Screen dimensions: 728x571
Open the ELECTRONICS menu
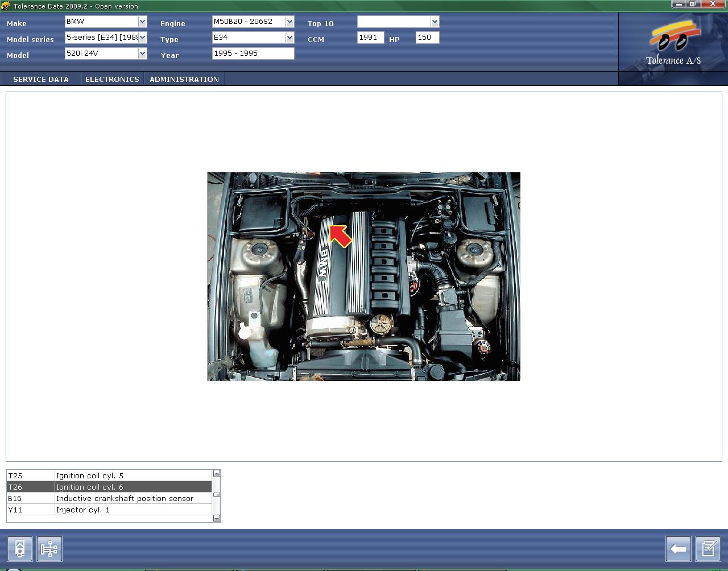pos(112,79)
